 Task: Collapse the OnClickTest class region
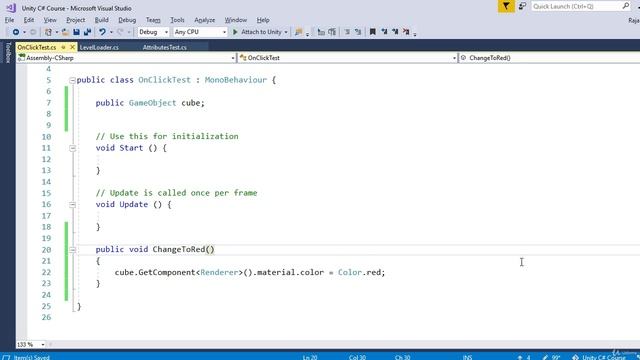point(72,80)
